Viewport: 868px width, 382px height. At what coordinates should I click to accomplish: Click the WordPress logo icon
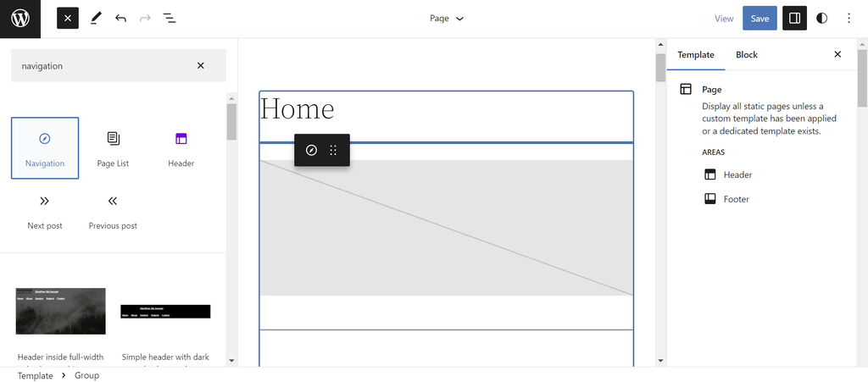point(20,19)
